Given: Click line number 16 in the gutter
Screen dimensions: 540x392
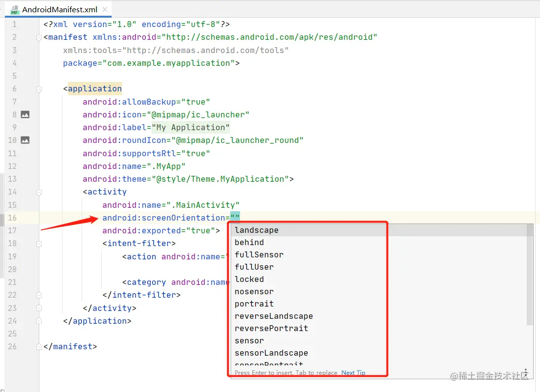Looking at the screenshot, I should point(12,218).
